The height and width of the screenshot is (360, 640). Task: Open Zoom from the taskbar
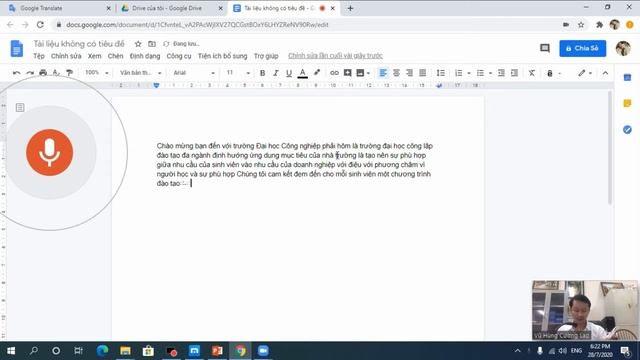click(263, 351)
